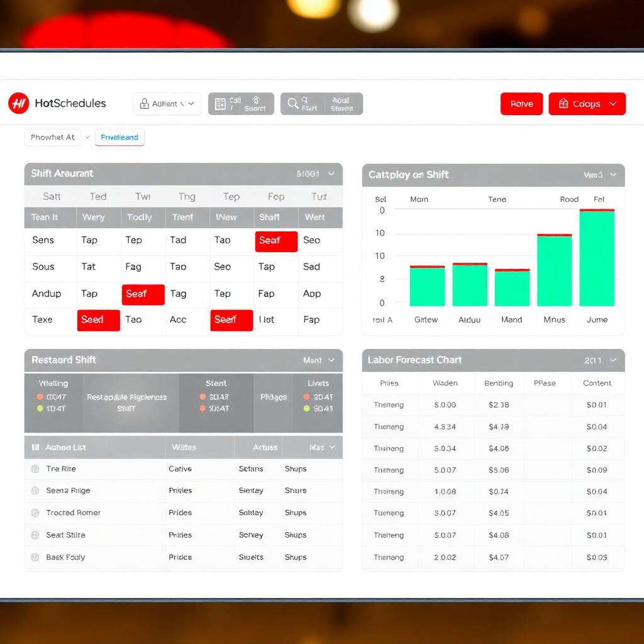The width and height of the screenshot is (644, 644).
Task: Toggle the orange dot under Wrating
Action: tap(40, 397)
